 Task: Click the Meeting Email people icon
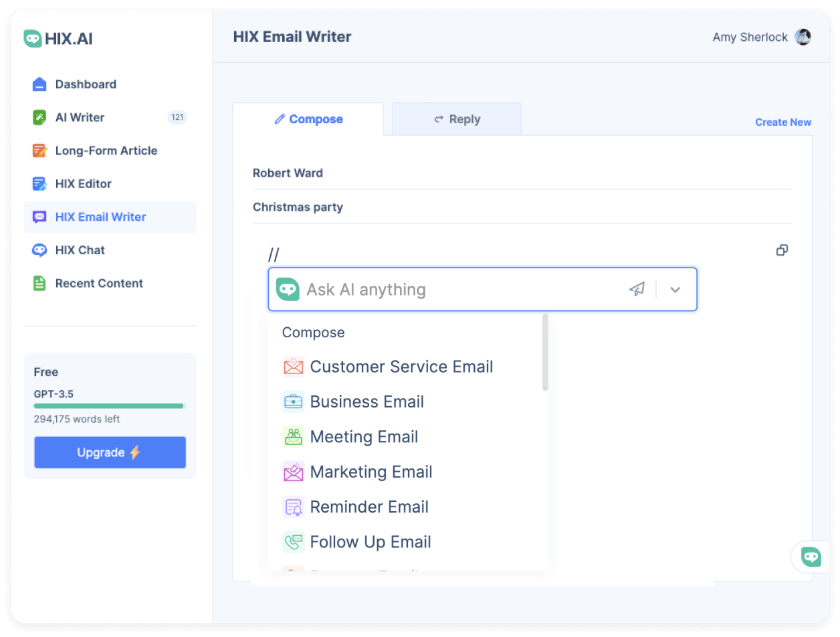(293, 437)
